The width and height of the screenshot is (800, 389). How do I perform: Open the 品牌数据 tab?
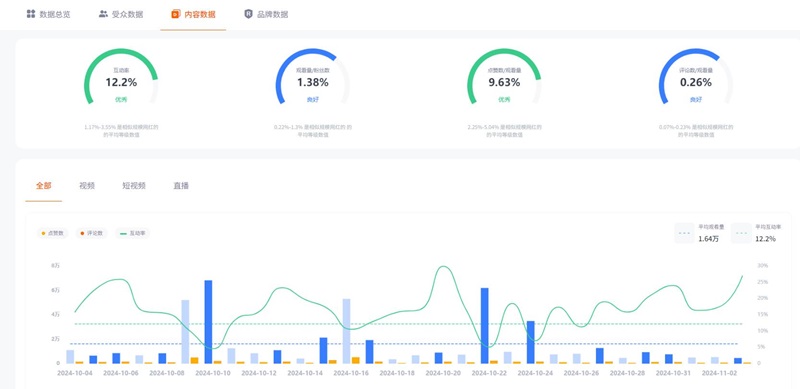(266, 14)
